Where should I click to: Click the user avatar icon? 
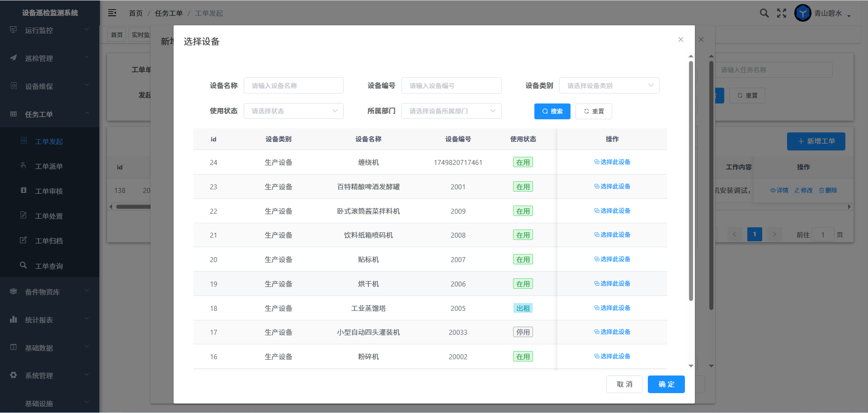(802, 13)
